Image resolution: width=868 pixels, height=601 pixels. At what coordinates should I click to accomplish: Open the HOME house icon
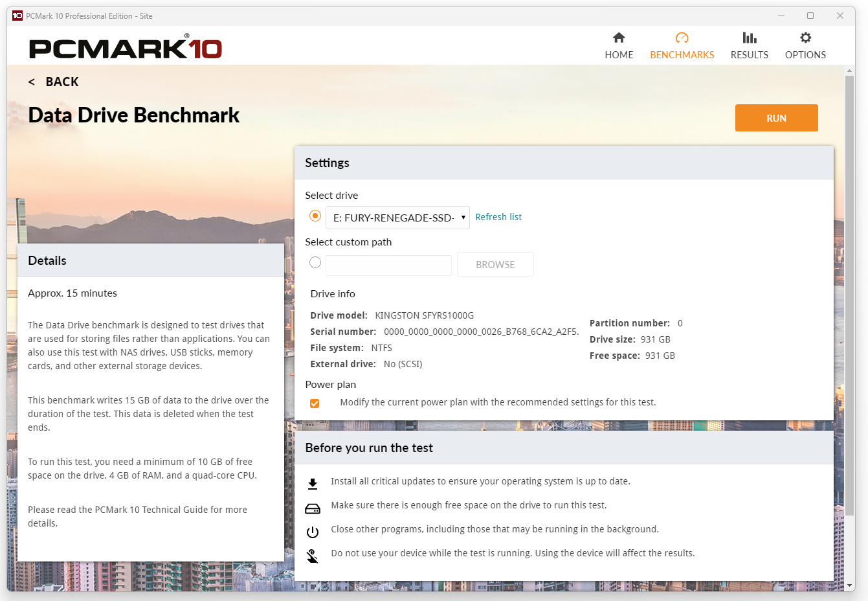point(619,38)
